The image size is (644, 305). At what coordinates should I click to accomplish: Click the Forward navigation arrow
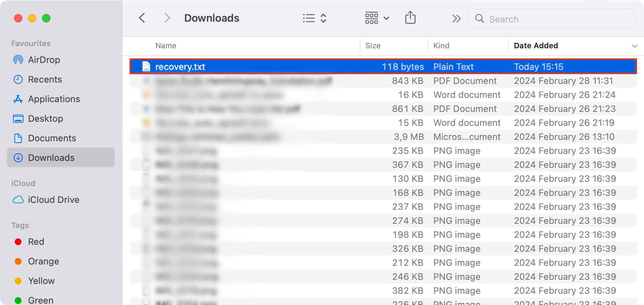click(x=167, y=18)
